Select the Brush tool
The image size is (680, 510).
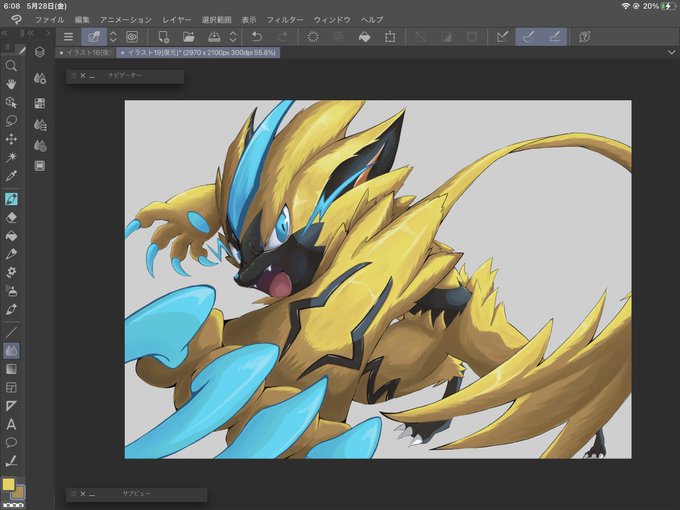(11, 309)
